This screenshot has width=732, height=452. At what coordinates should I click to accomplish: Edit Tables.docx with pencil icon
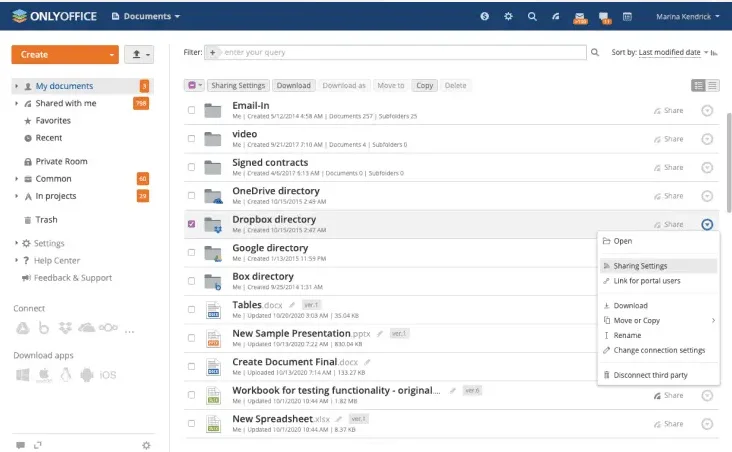pos(292,305)
